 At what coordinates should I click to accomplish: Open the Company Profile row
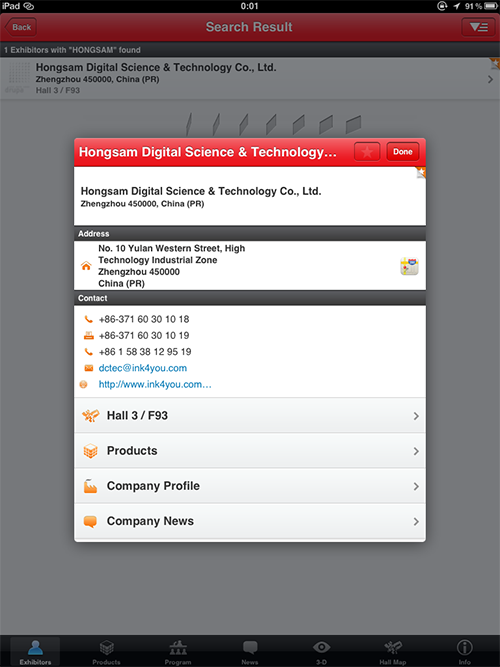pos(250,486)
